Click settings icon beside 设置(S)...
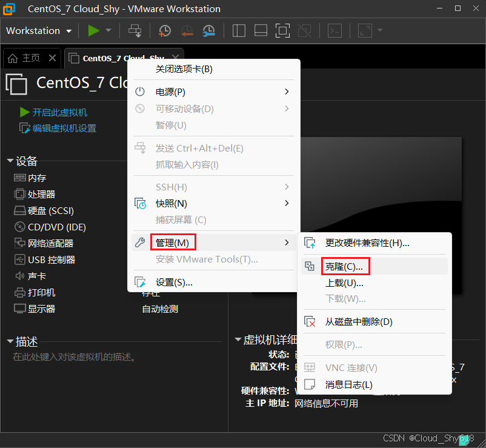The image size is (486, 448). (x=140, y=283)
